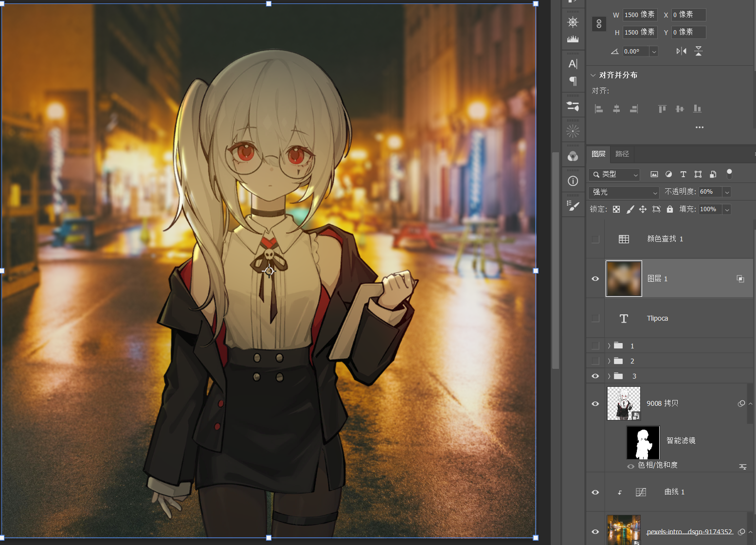
Task: Show the 颜色查找 1 layer
Action: coord(595,239)
